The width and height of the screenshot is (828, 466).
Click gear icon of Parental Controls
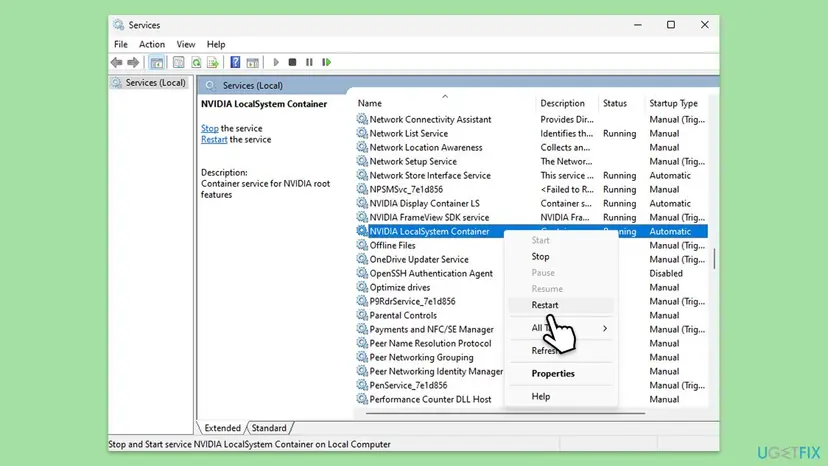point(362,315)
